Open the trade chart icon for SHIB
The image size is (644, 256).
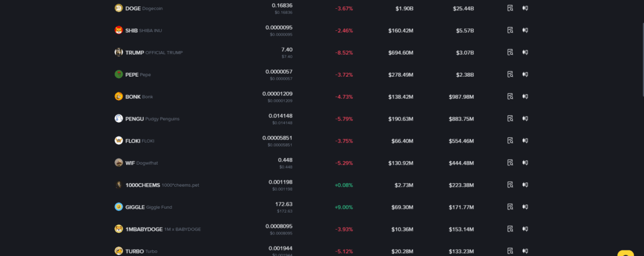(x=525, y=30)
